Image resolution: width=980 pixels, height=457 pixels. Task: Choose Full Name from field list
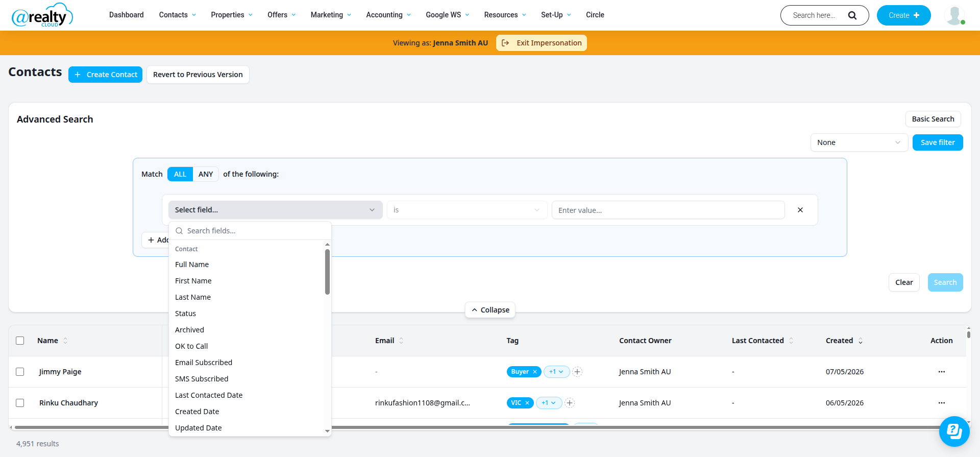(x=247, y=264)
